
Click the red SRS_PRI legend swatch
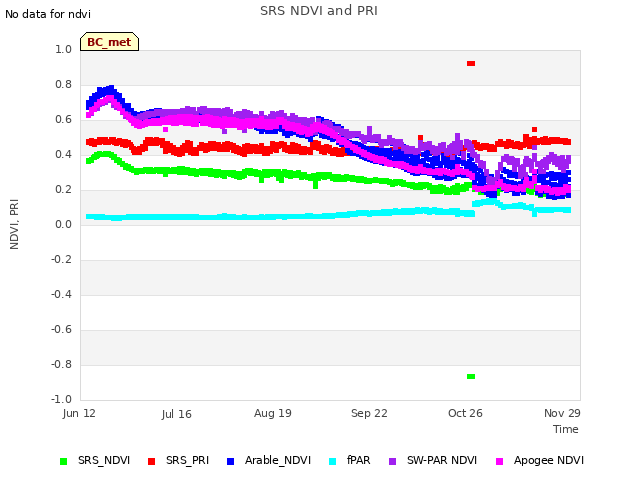pyautogui.click(x=151, y=461)
